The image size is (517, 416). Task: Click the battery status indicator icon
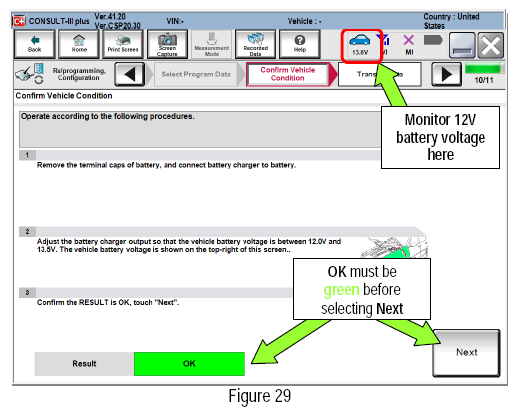(x=433, y=40)
